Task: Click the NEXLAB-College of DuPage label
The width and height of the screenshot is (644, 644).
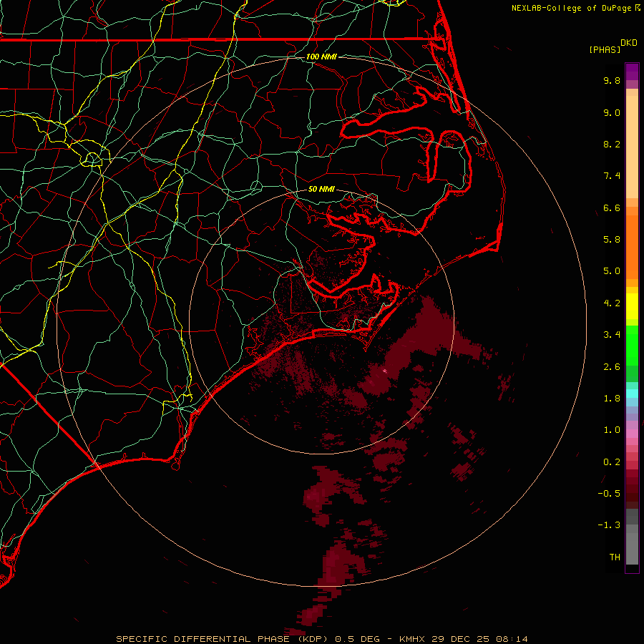Action: click(x=572, y=8)
